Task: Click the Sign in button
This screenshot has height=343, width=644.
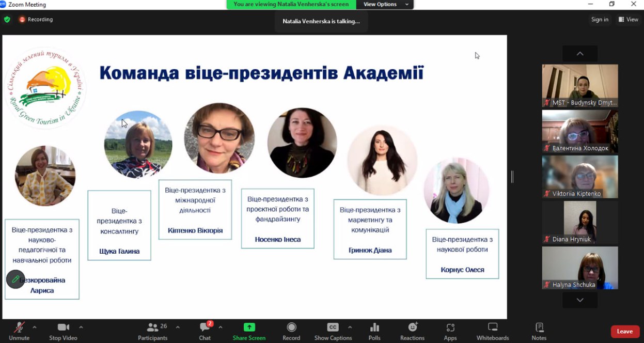Action: pos(600,20)
